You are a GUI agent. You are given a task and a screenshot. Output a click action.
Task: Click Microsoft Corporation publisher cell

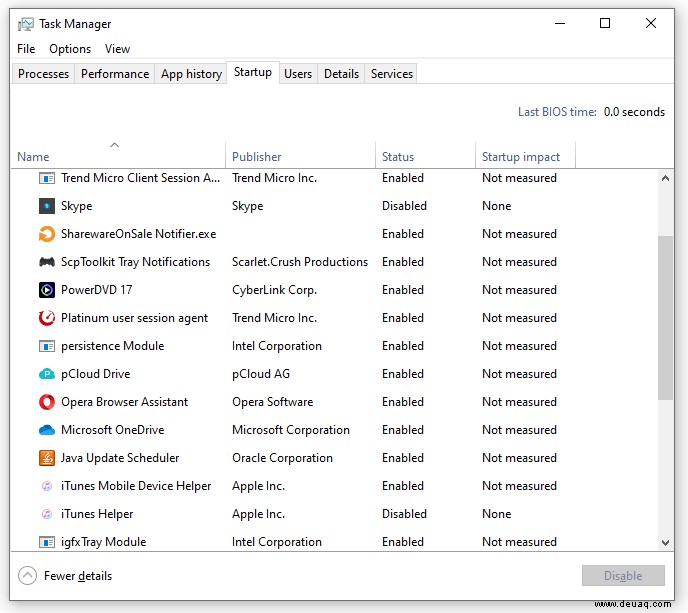pyautogui.click(x=290, y=430)
